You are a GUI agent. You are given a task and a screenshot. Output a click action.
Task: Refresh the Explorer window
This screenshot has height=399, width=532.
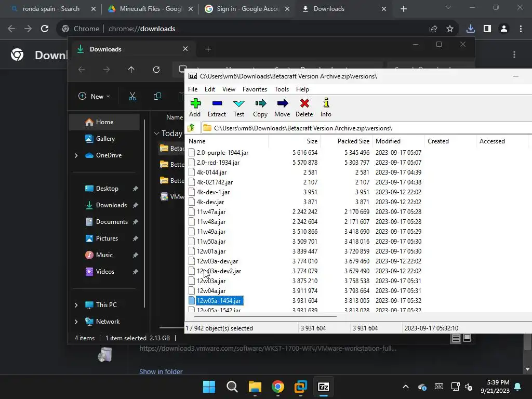click(x=156, y=70)
